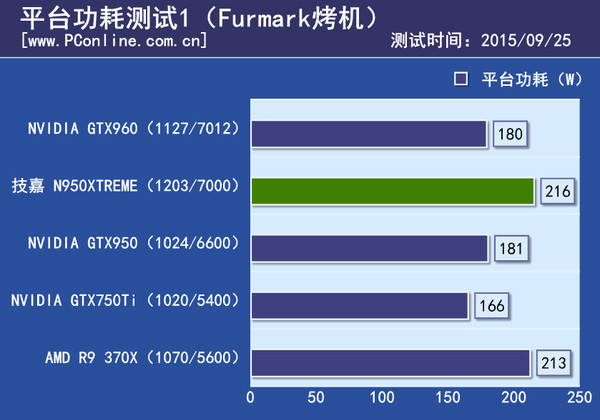600x420 pixels.
Task: Click the R9 370X purple bar
Action: 391,363
